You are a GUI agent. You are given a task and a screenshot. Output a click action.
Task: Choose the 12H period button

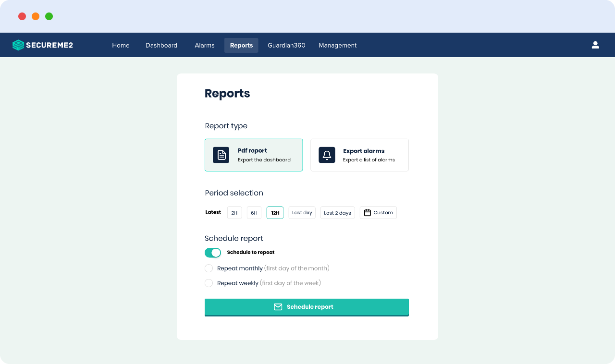(275, 213)
